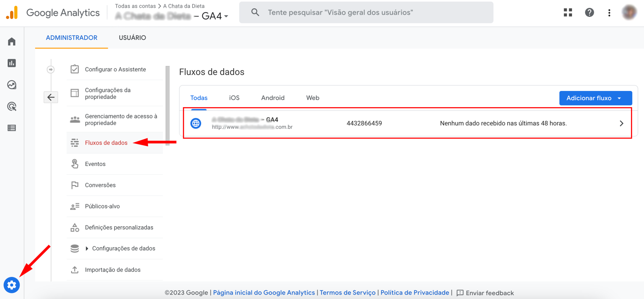Open the Biblioteca sidebar icon

click(x=12, y=128)
